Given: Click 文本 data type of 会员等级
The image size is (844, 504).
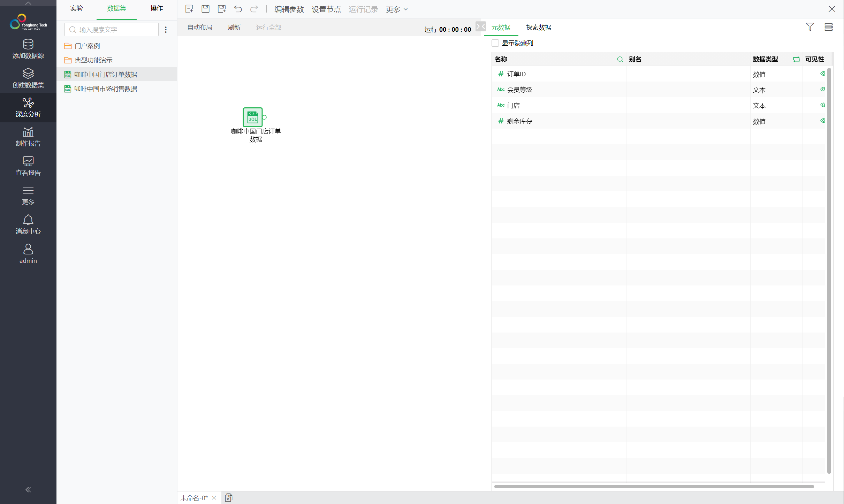Looking at the screenshot, I should point(759,90).
